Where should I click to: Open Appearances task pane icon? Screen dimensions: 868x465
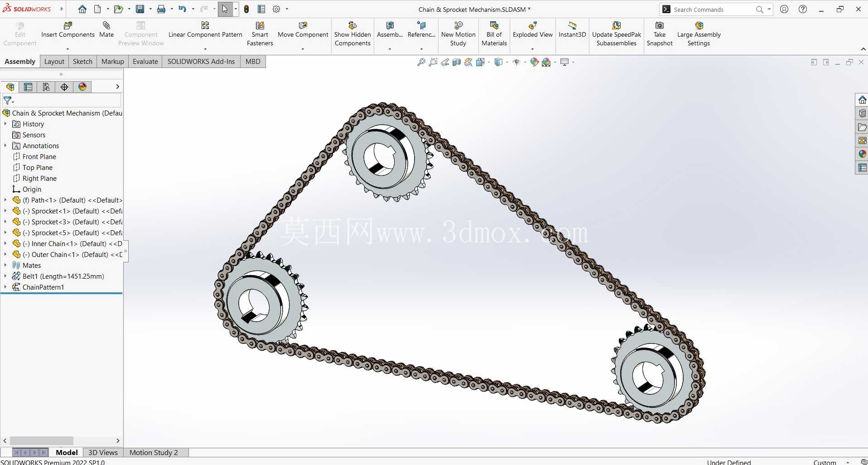click(x=862, y=154)
